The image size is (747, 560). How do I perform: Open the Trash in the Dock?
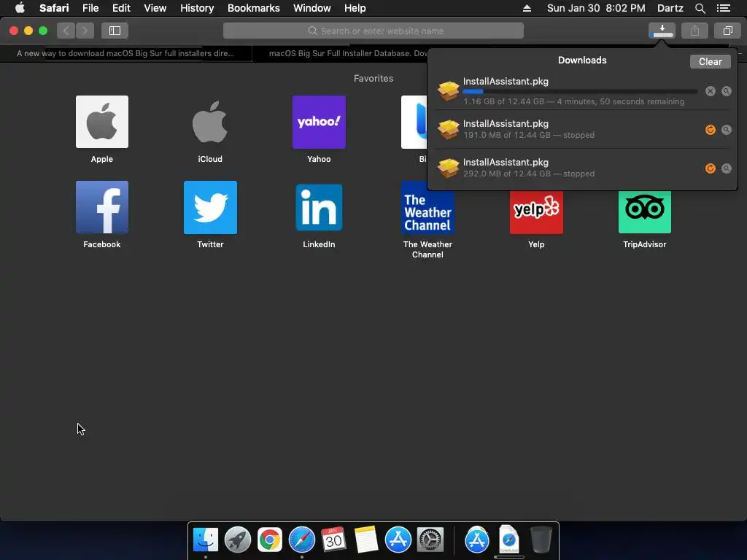(541, 540)
